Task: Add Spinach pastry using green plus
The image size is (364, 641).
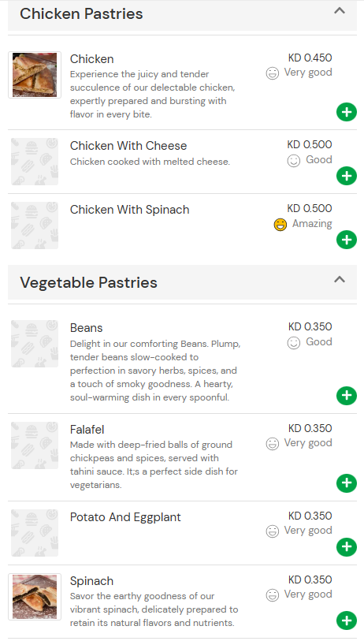Action: 347,621
